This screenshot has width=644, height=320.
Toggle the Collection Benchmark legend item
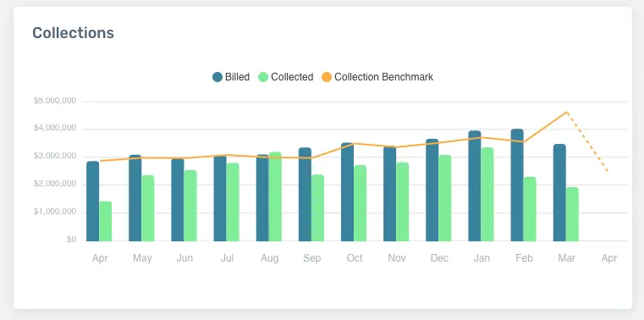(x=377, y=77)
